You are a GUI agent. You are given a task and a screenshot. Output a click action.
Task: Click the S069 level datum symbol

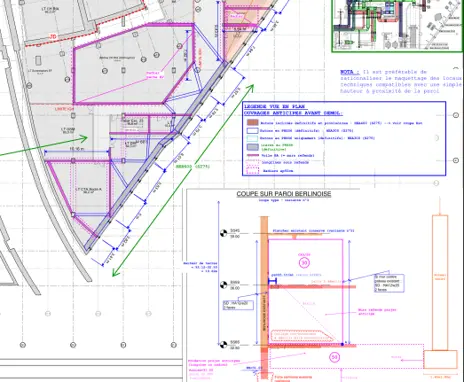(x=223, y=285)
